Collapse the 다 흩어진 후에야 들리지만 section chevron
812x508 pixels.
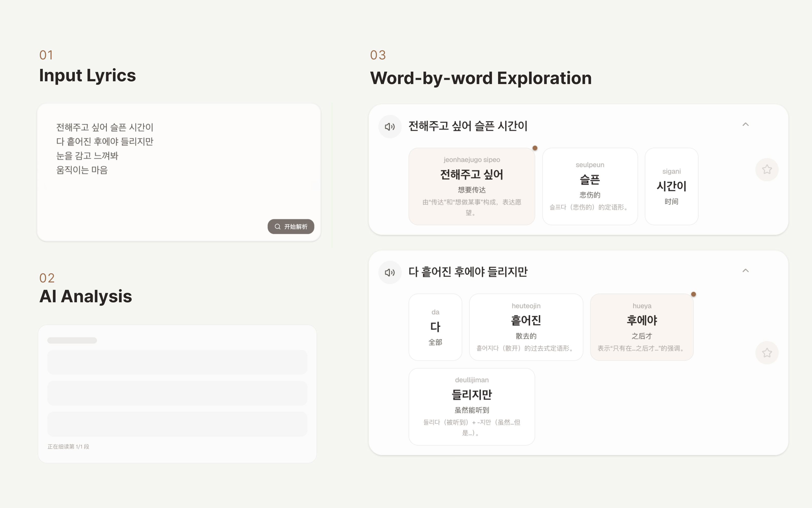point(746,271)
